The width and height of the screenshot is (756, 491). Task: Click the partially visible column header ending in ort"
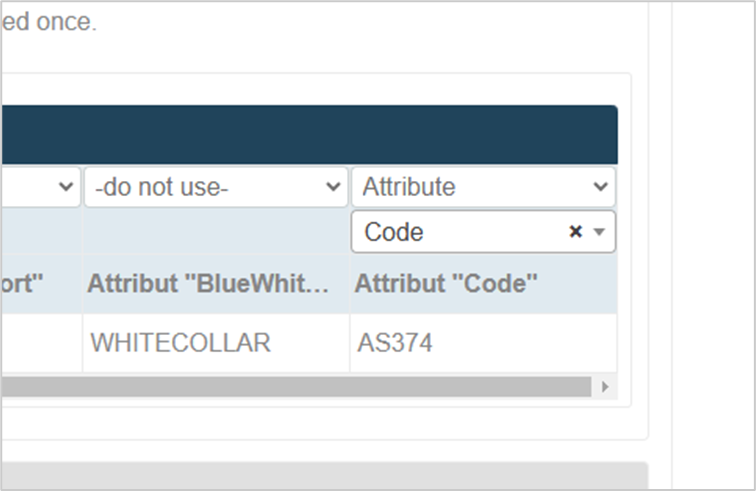click(22, 283)
